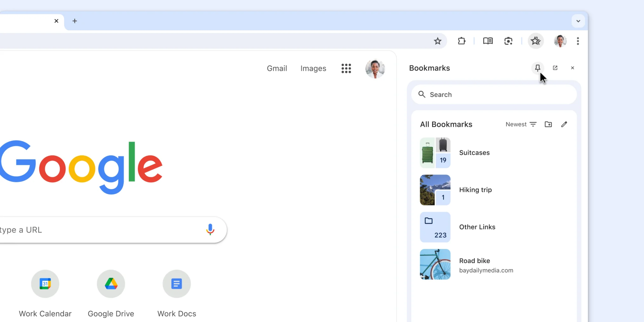
Task: Toggle the Bookmarks side panel toolbar button
Action: 535,41
